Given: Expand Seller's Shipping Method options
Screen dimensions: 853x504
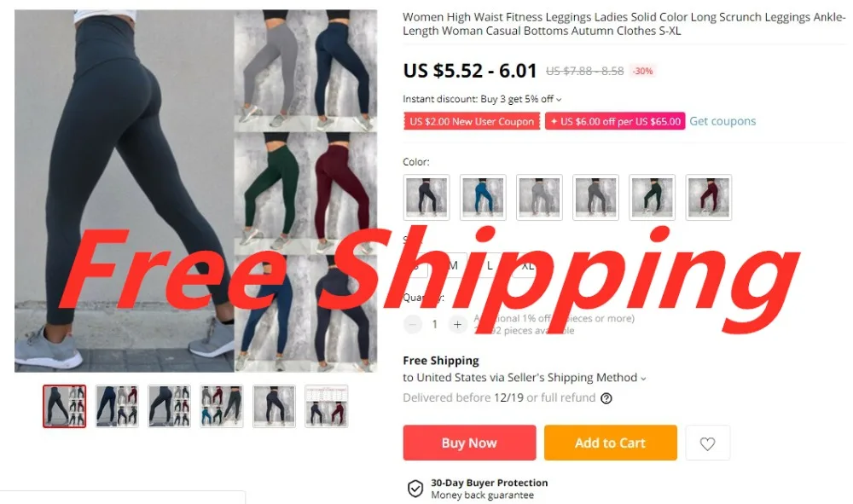Looking at the screenshot, I should point(643,379).
